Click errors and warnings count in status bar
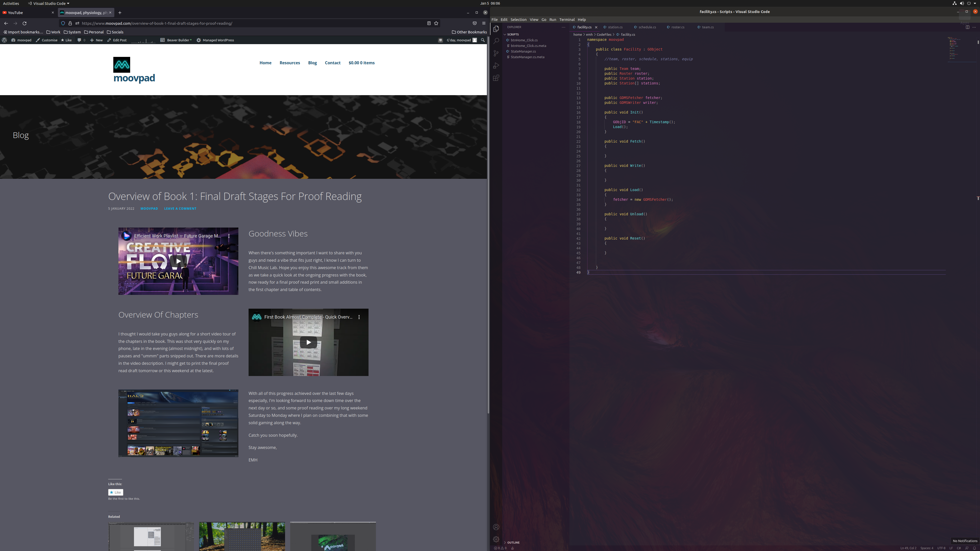 click(x=500, y=548)
